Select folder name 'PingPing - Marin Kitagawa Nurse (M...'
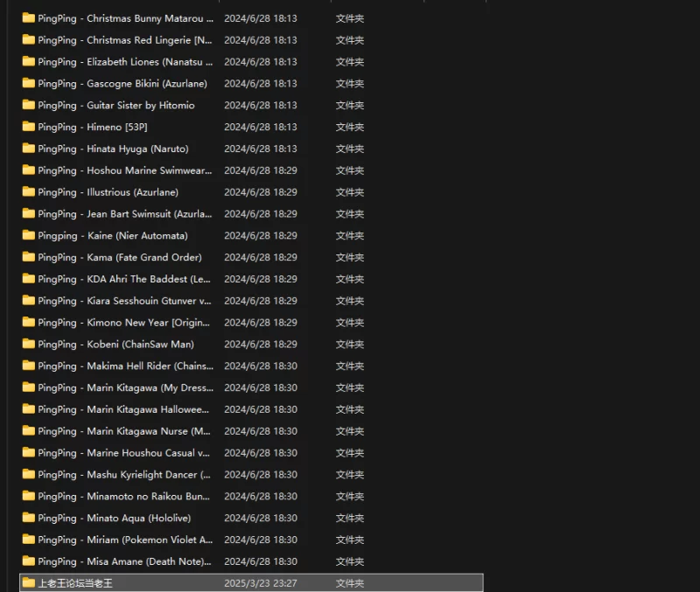700x592 pixels. [124, 431]
